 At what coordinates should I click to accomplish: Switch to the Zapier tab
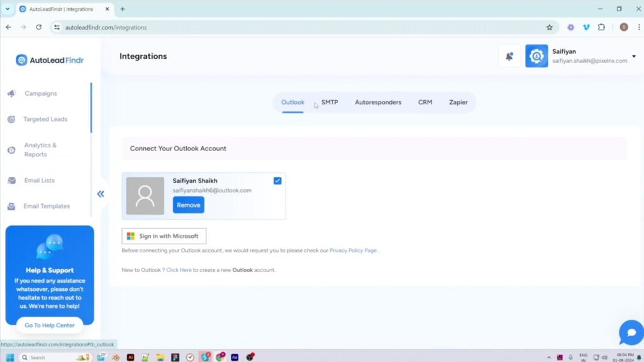[x=458, y=102]
